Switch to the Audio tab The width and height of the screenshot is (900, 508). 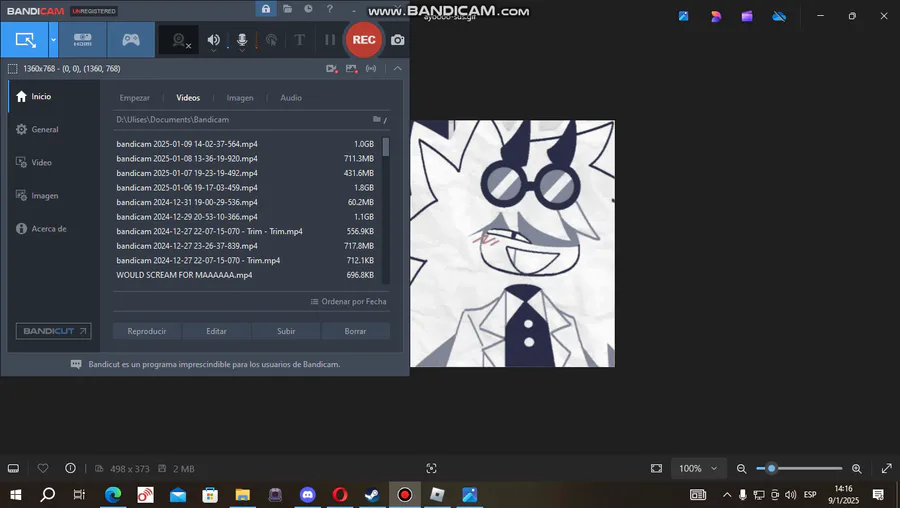[x=291, y=98]
